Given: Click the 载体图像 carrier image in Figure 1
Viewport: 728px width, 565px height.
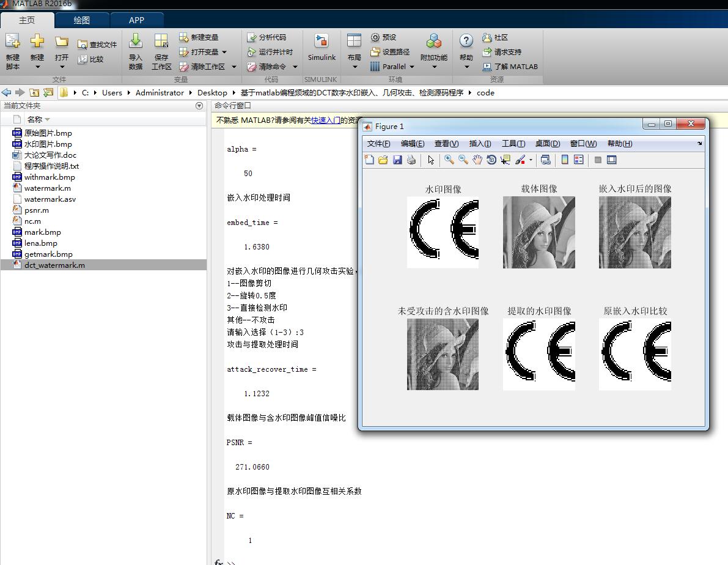Looking at the screenshot, I should point(539,232).
